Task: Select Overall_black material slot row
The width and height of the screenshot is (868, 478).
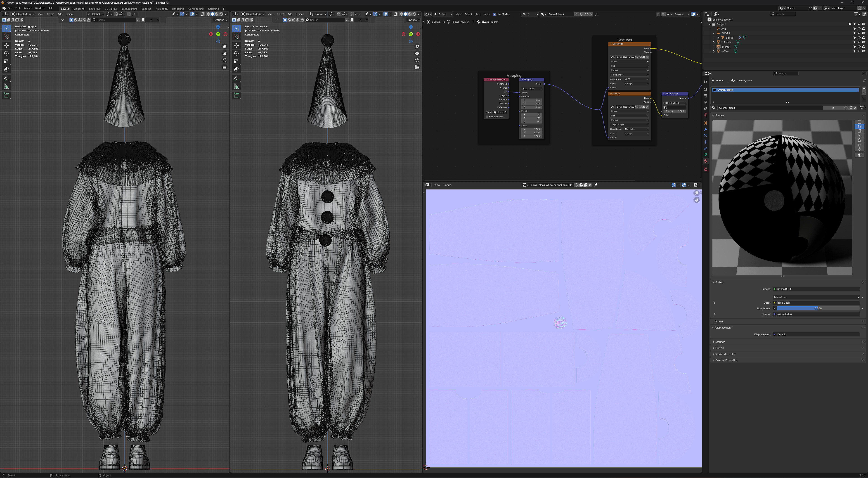Action: tap(785, 90)
